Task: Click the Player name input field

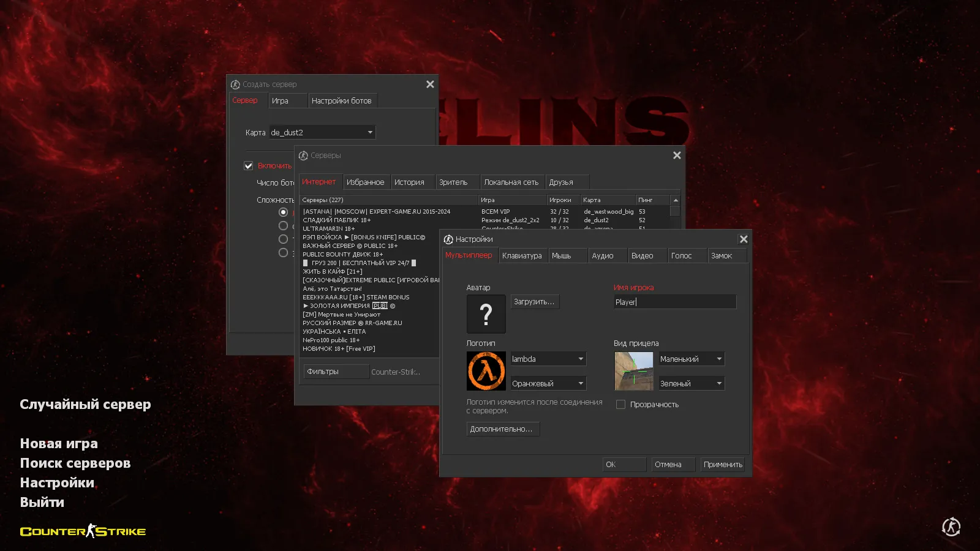Action: 674,301
